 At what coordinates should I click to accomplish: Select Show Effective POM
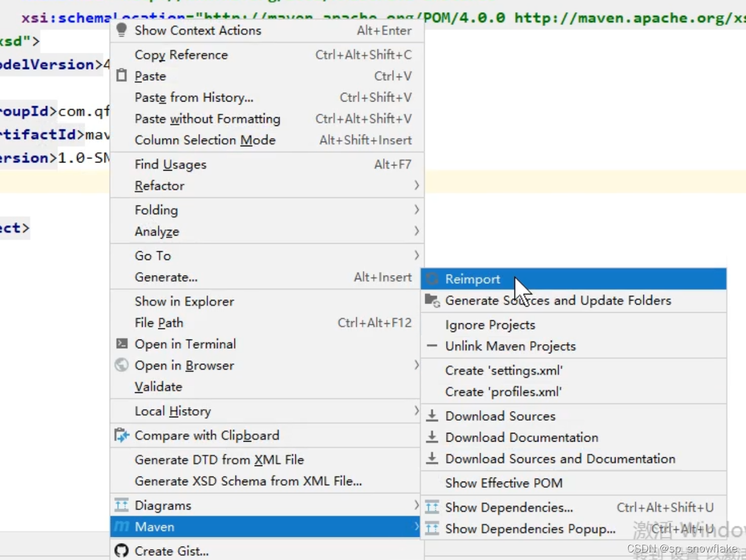(x=574, y=483)
